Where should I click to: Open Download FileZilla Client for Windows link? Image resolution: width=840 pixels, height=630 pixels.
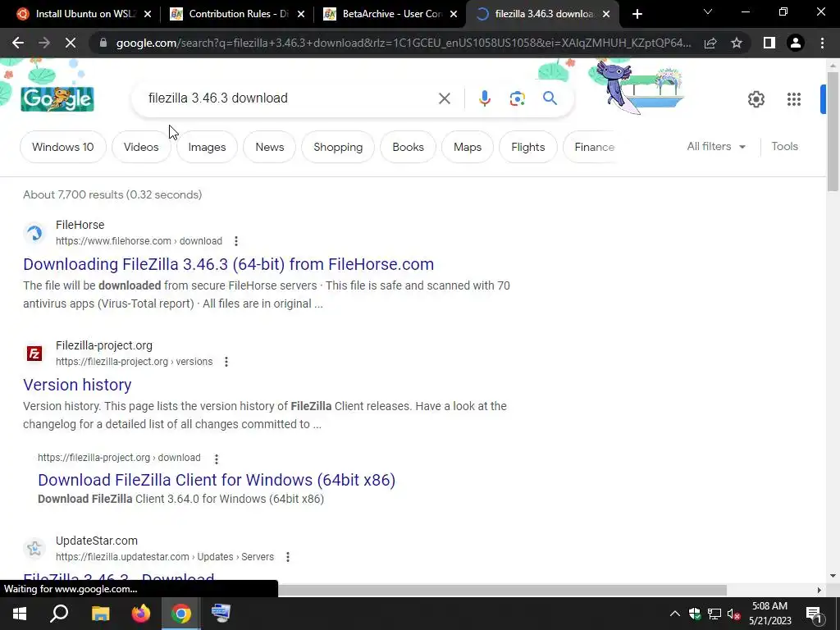[217, 480]
